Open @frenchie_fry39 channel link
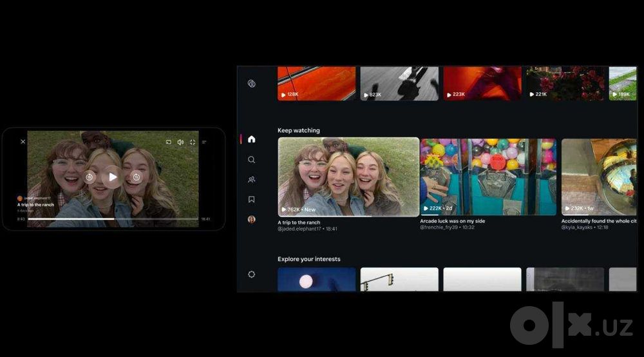644x357 pixels. [439, 227]
